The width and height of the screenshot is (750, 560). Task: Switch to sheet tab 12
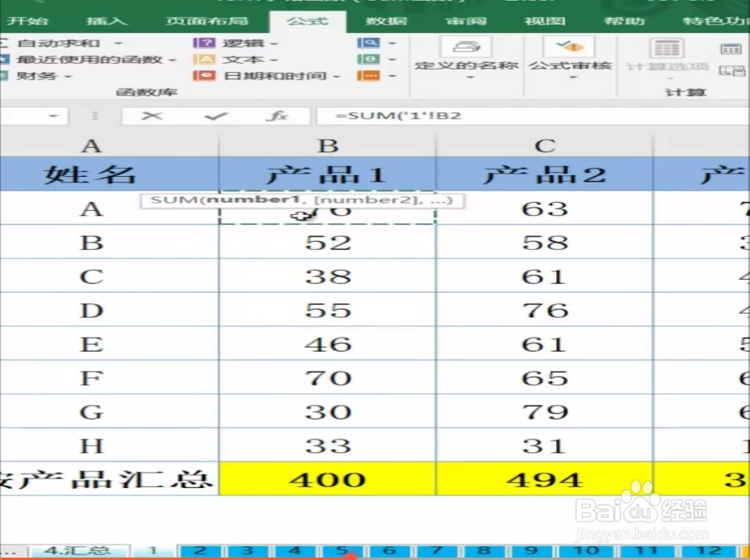pyautogui.click(x=709, y=551)
